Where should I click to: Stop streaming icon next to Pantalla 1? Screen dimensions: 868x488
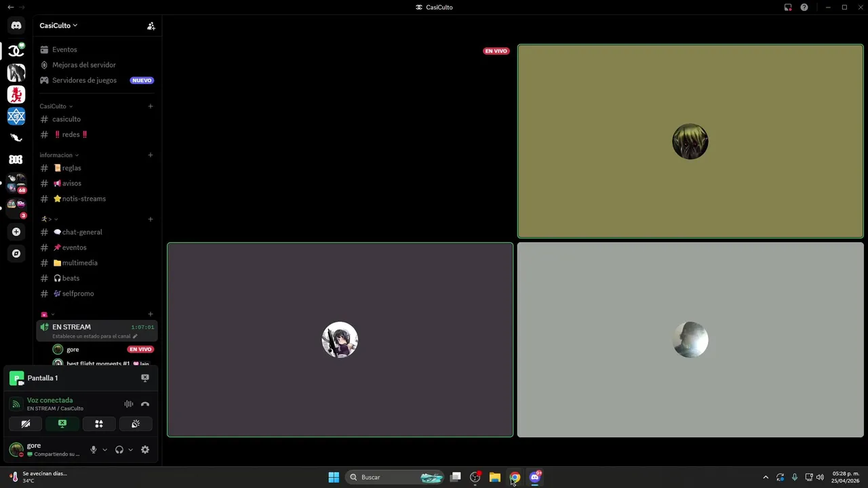144,378
